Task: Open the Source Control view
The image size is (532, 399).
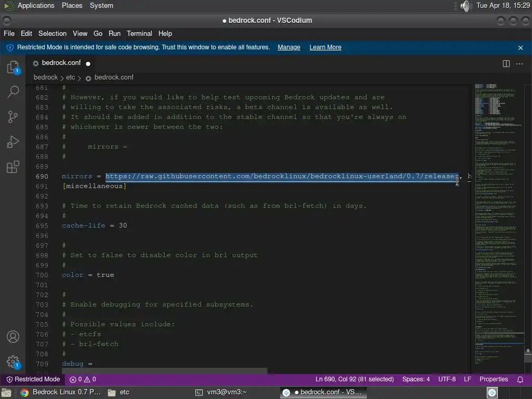Action: pyautogui.click(x=13, y=117)
